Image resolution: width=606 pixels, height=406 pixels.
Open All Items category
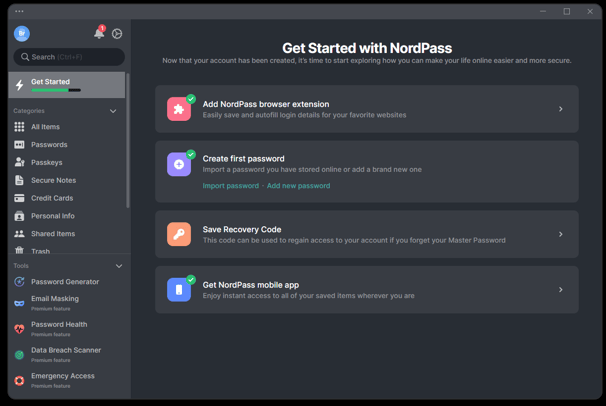(45, 127)
